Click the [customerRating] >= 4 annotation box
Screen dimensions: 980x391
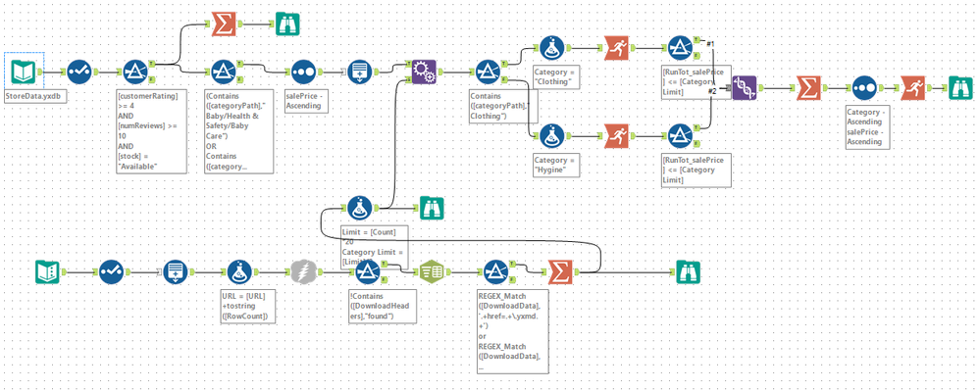[x=152, y=131]
